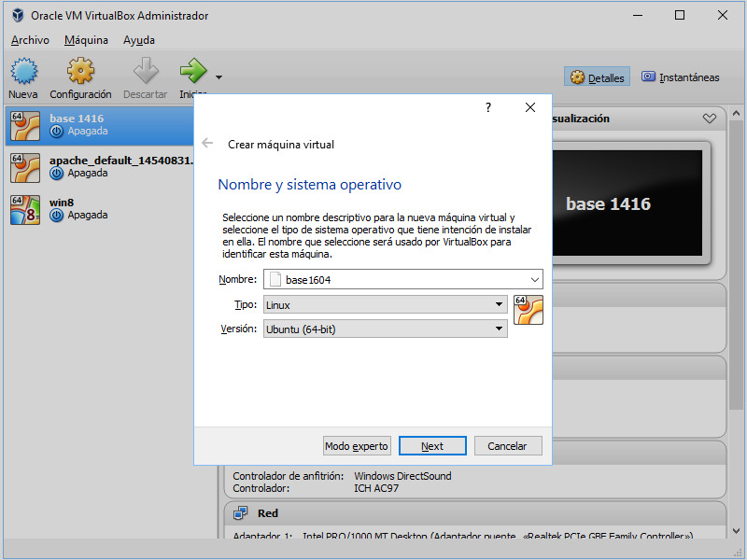Click 'ICH AC97' controller value
The width and height of the screenshot is (747, 560).
pyautogui.click(x=376, y=488)
